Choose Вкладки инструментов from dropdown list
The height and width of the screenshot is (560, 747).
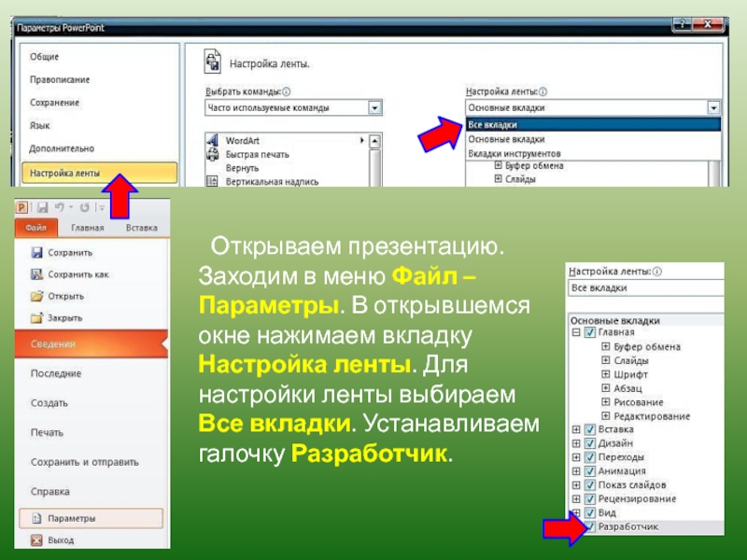tap(593, 153)
